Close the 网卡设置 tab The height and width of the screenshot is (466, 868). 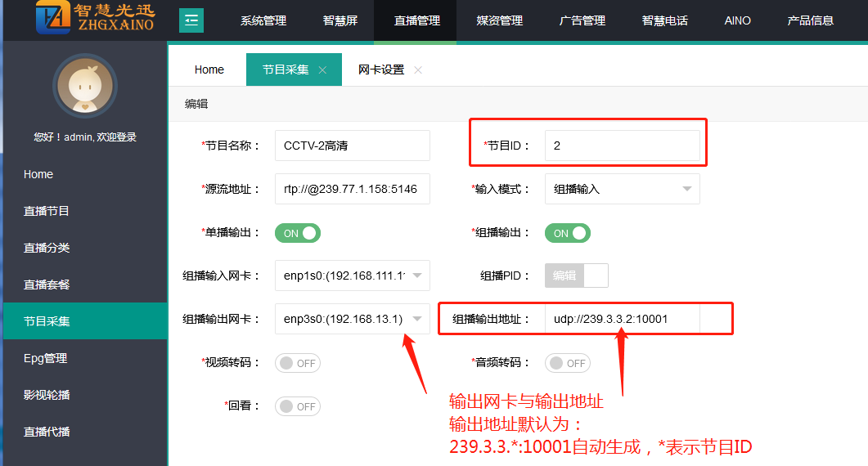pyautogui.click(x=418, y=70)
